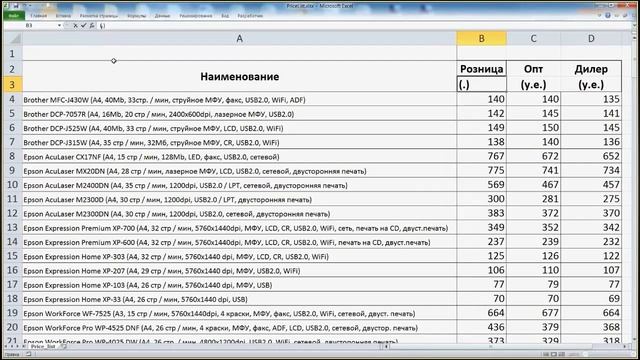Click cell C3 showing (у.е.)
640x360 pixels.
click(x=533, y=84)
